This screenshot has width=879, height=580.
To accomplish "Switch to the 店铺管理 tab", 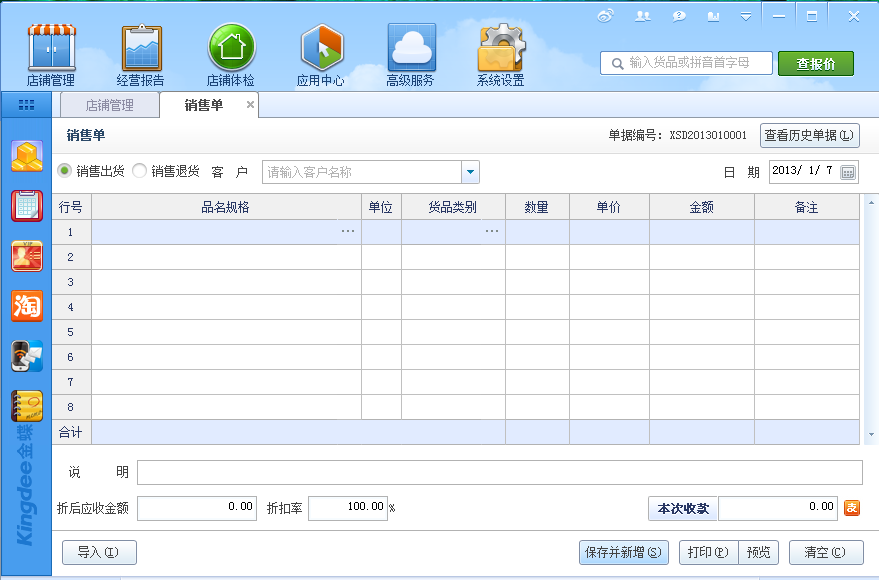I will click(x=109, y=105).
